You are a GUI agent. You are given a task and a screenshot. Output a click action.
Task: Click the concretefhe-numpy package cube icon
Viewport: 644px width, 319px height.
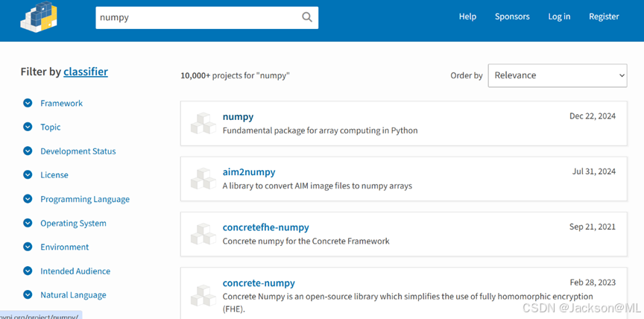click(203, 234)
